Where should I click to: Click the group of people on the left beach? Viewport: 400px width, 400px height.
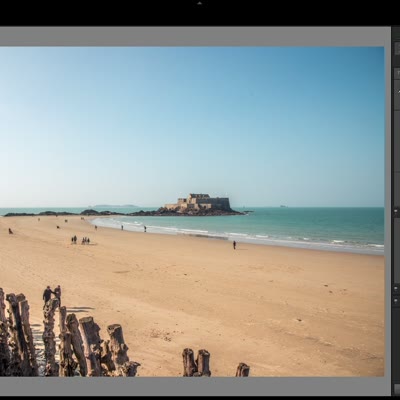[80, 240]
